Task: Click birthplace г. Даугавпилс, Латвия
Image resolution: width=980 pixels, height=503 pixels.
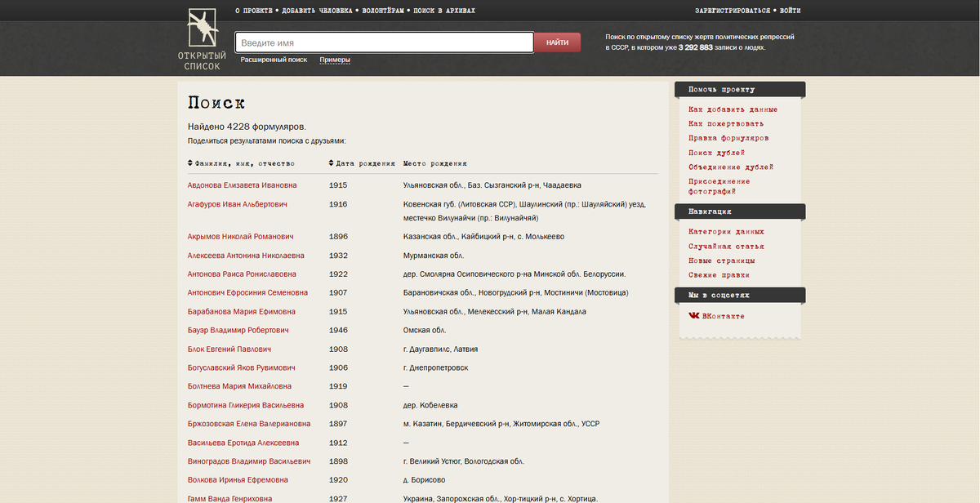Action: click(x=441, y=349)
